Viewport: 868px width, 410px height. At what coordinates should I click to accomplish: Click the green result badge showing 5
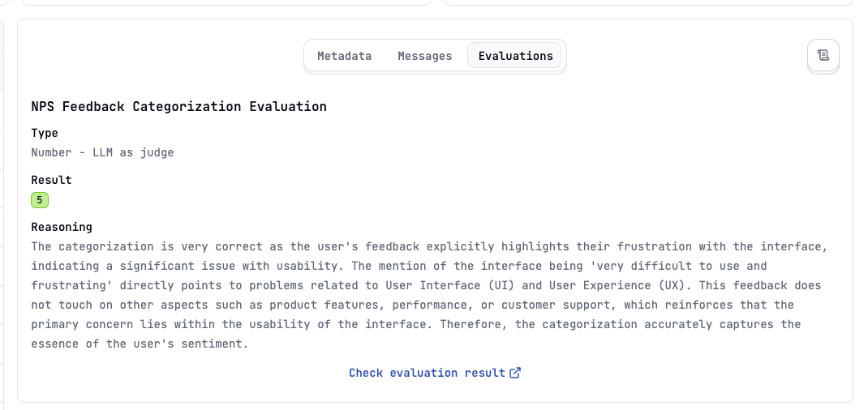tap(39, 200)
